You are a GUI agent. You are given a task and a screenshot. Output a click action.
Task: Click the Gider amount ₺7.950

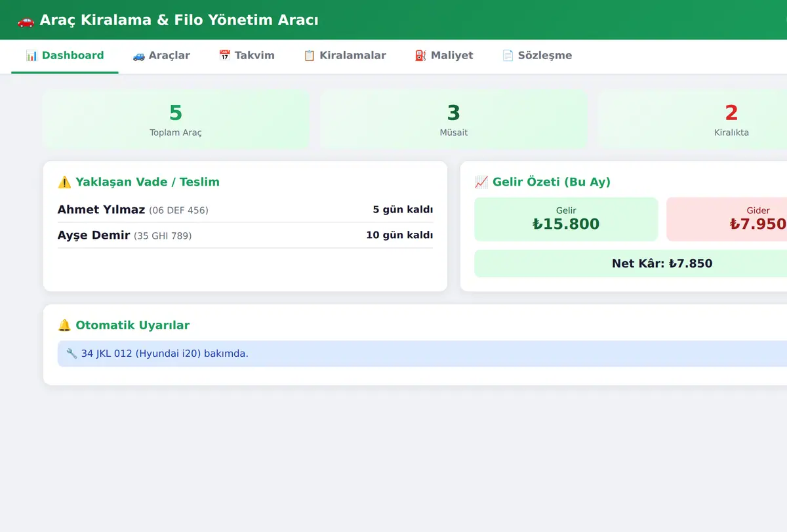pyautogui.click(x=758, y=224)
